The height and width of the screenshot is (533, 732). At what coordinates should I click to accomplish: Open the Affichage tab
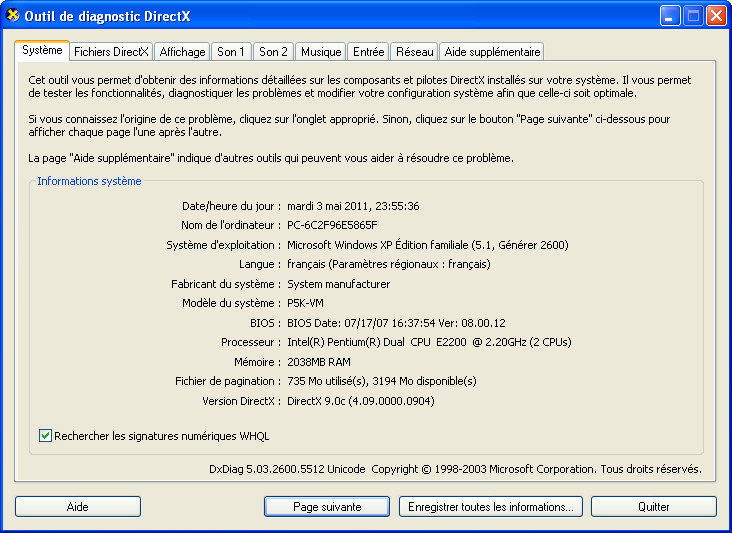click(x=183, y=52)
